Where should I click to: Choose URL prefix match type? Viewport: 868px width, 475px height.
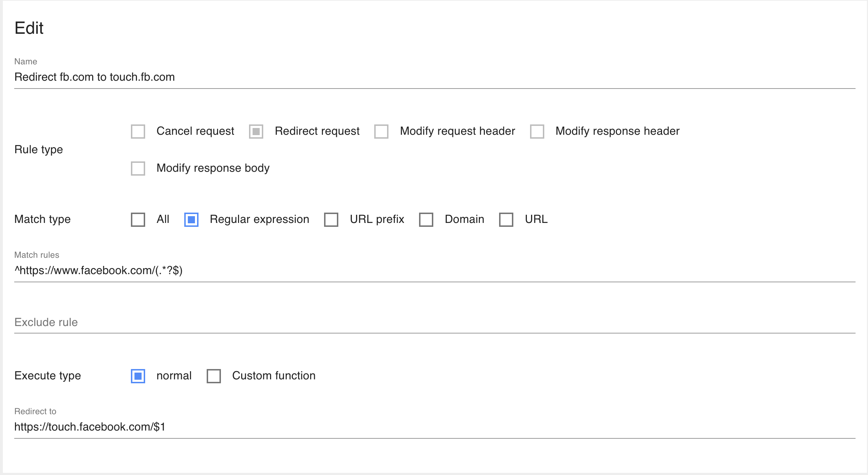(x=331, y=219)
